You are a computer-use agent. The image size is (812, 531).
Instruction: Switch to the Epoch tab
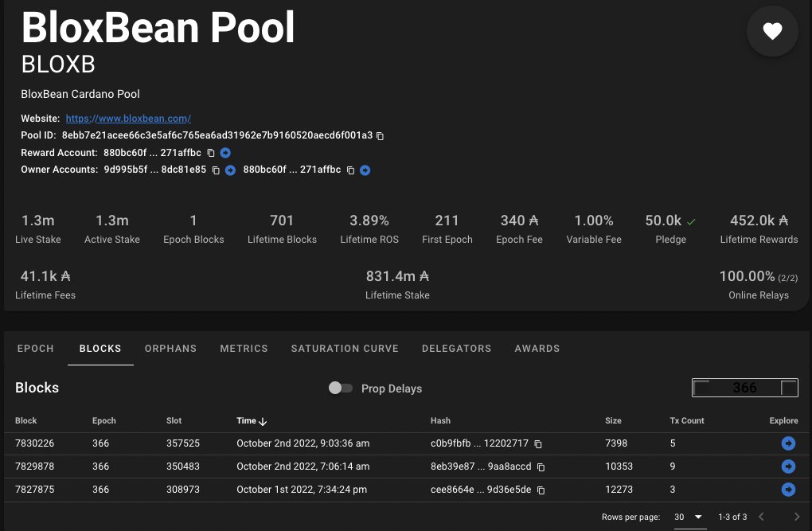[35, 349]
